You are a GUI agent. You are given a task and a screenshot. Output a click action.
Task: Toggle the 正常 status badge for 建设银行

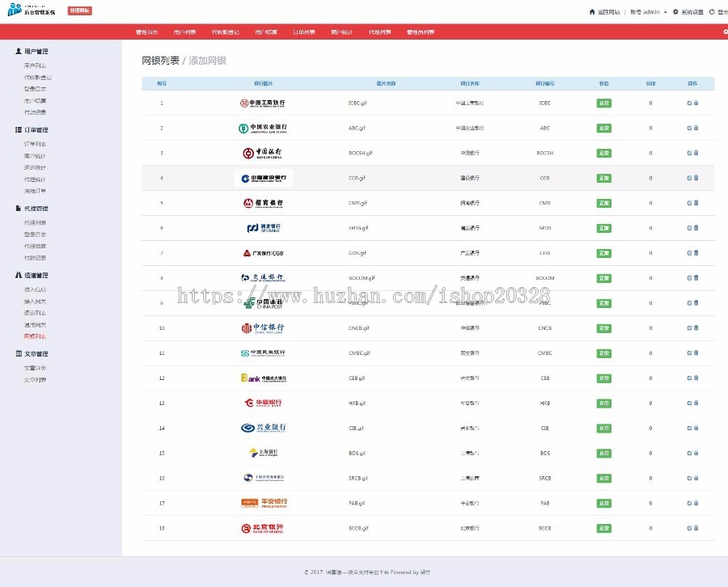click(x=604, y=178)
